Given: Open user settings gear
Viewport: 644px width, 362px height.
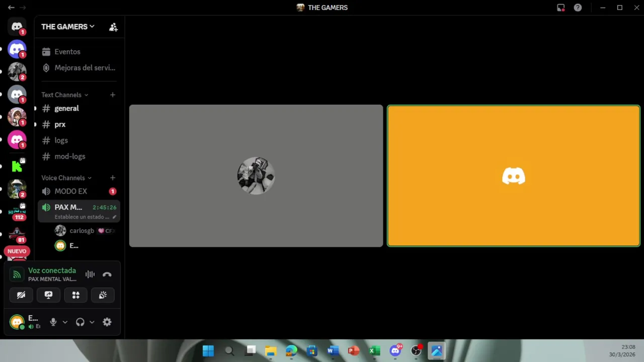Looking at the screenshot, I should pyautogui.click(x=107, y=322).
